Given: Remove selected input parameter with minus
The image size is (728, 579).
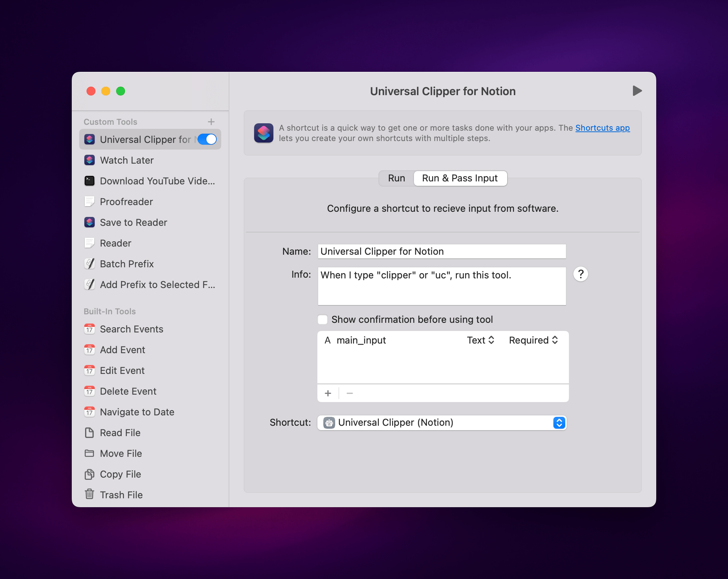Looking at the screenshot, I should (350, 393).
